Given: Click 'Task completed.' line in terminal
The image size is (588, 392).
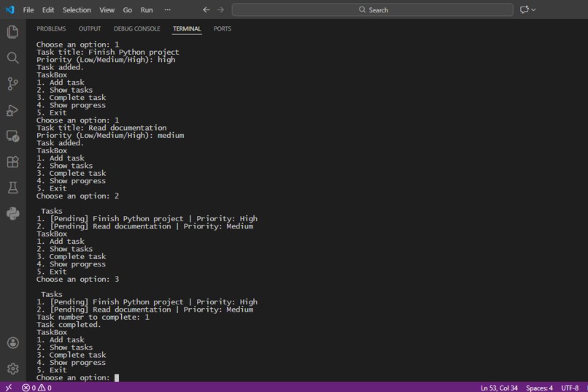Looking at the screenshot, I should (69, 325).
